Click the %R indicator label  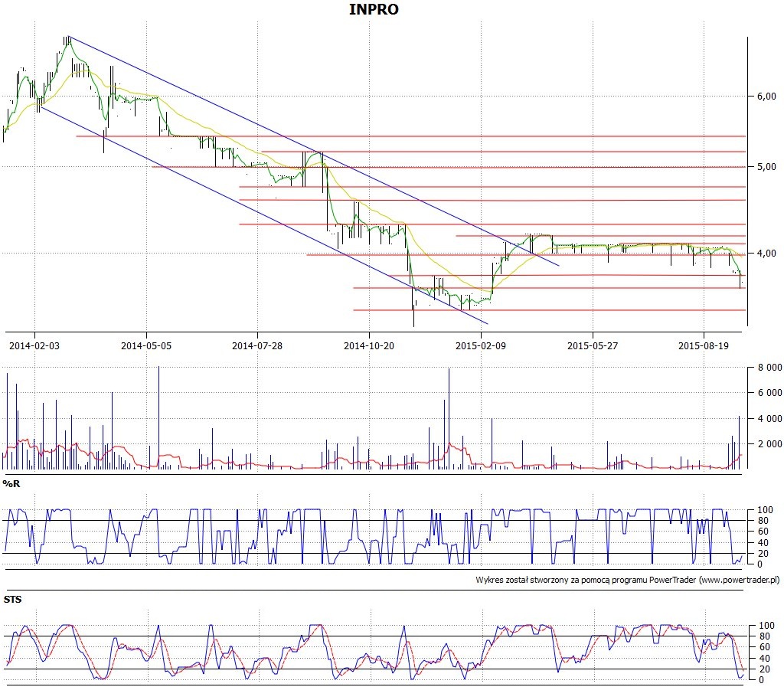(x=11, y=483)
